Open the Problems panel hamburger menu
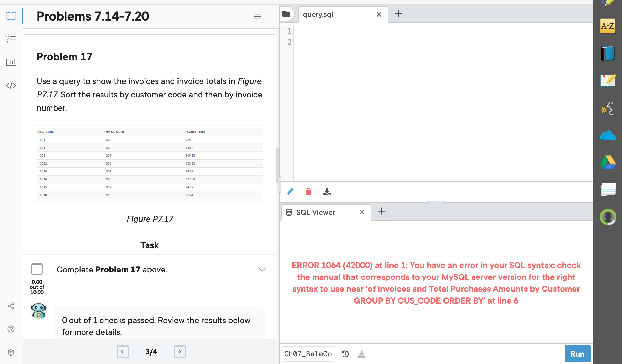 (257, 16)
